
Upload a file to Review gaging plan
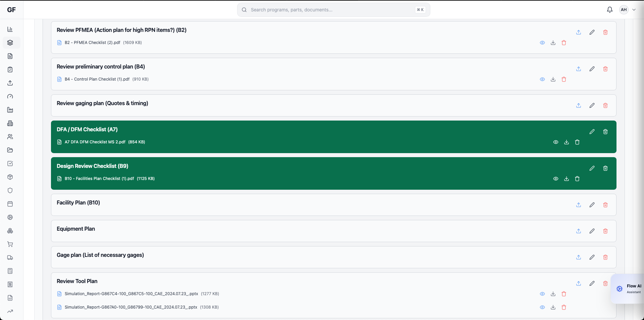579,105
